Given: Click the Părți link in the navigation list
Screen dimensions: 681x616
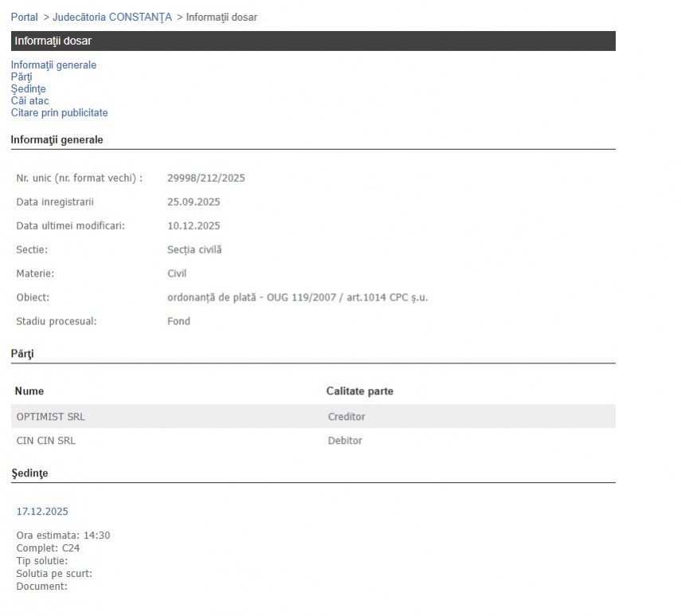Looking at the screenshot, I should 22,77.
